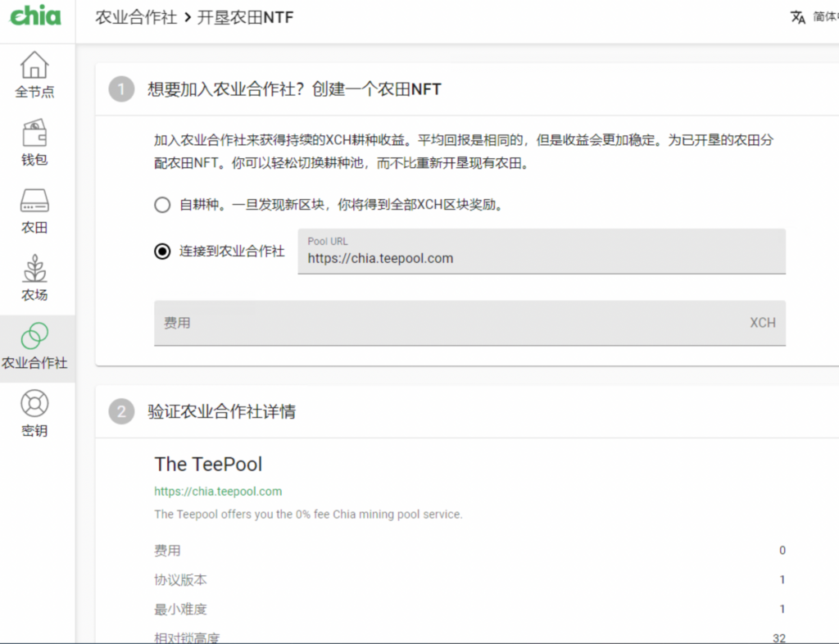Click the Pool URL input field

click(542, 252)
